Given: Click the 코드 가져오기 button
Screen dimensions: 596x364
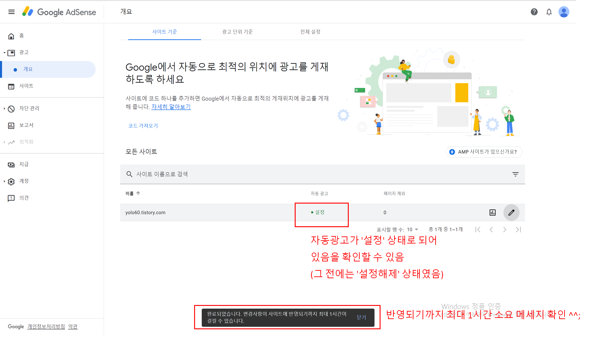Looking at the screenshot, I should (143, 126).
